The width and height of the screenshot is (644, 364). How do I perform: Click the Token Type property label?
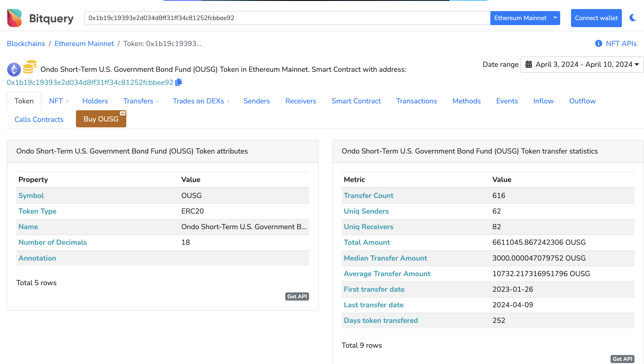point(38,211)
